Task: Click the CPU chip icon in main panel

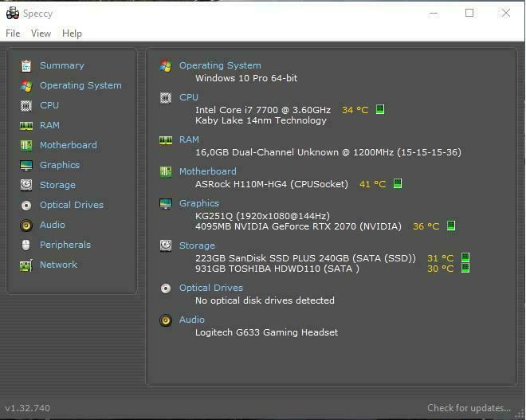Action: click(x=166, y=97)
